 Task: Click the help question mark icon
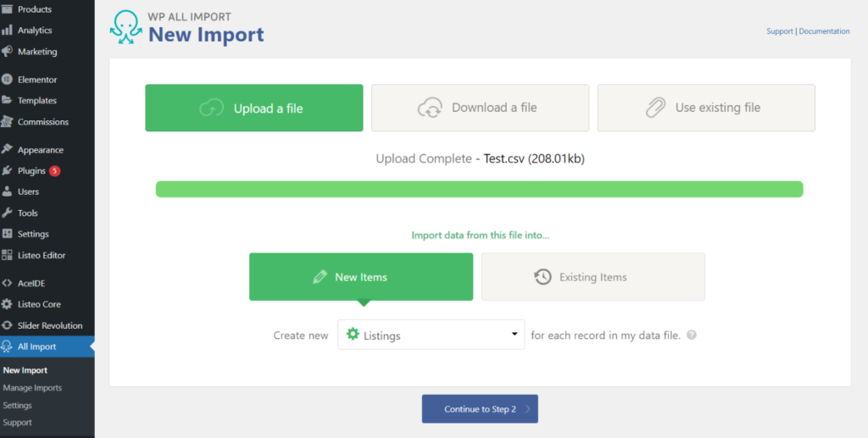click(x=692, y=335)
